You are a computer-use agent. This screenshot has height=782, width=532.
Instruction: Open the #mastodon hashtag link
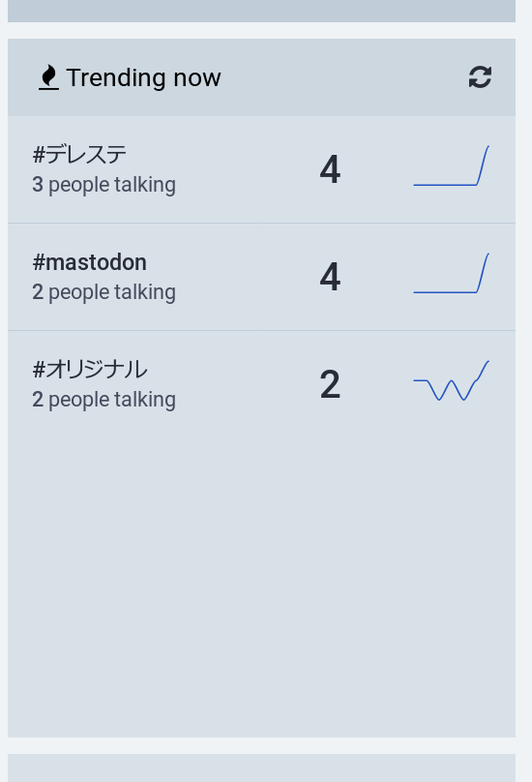click(x=90, y=262)
